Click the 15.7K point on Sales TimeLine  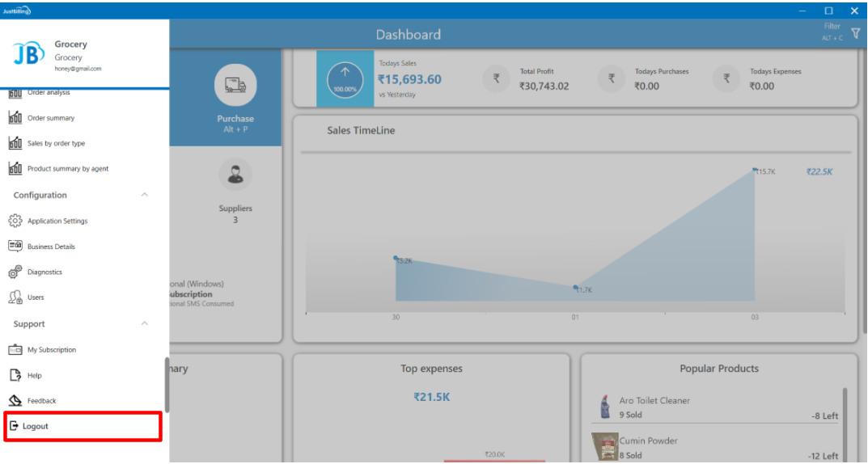point(755,170)
